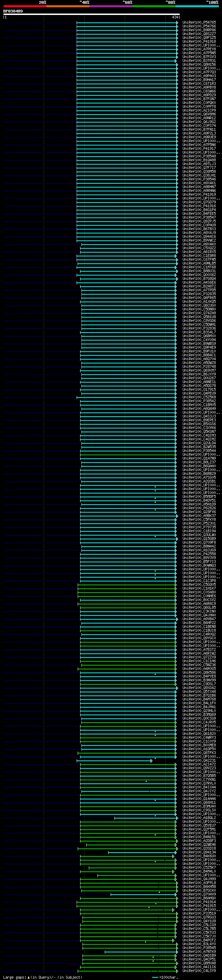Open hit UniRef100_B9RP86

click(199, 30)
